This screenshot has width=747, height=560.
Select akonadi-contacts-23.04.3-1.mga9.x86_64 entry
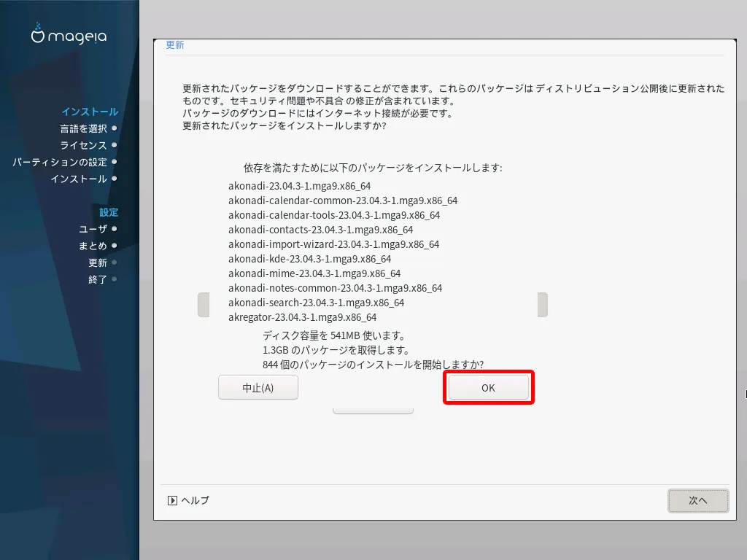click(x=321, y=230)
